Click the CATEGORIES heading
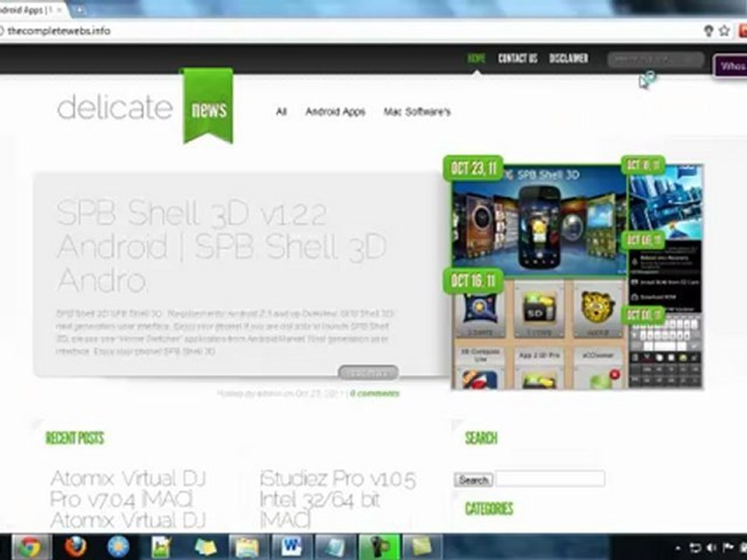The image size is (747, 560). (x=489, y=509)
